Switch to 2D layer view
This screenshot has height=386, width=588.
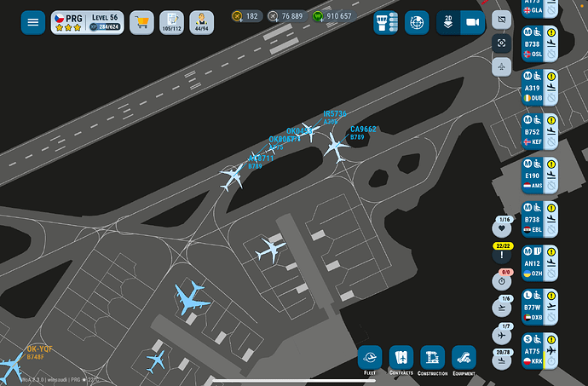tap(448, 22)
